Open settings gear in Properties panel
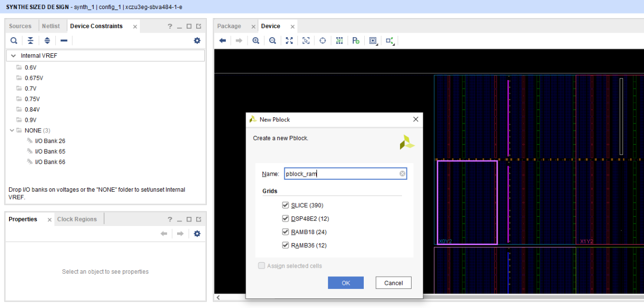Screen dimensions: 644x308 (x=197, y=234)
